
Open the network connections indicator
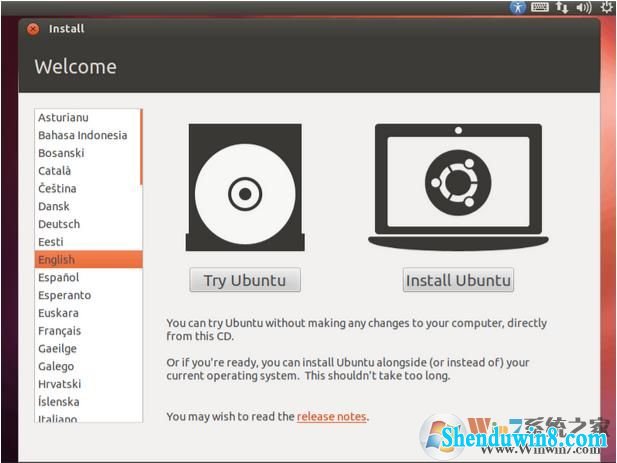point(562,7)
